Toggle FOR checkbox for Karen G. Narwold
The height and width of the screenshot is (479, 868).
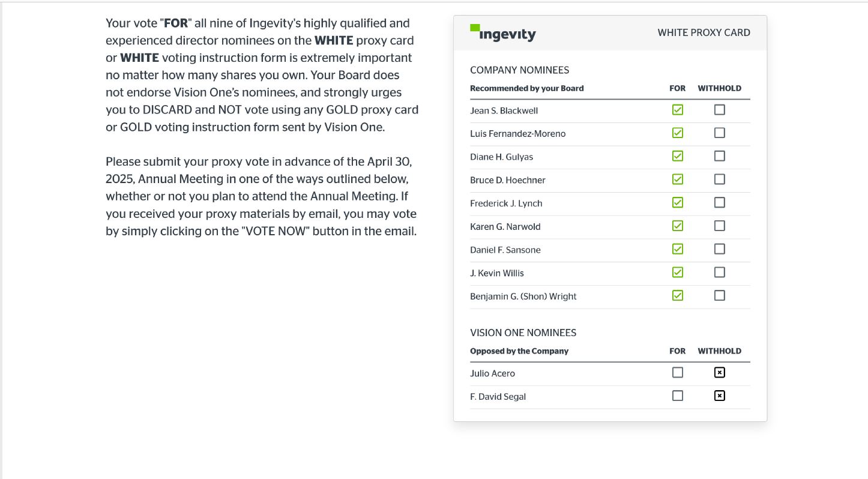[x=678, y=226]
